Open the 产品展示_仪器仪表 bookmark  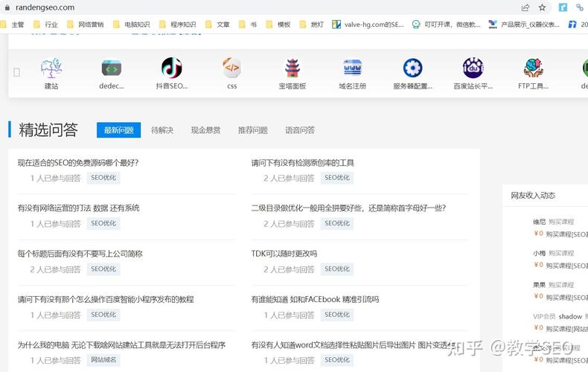[524, 25]
